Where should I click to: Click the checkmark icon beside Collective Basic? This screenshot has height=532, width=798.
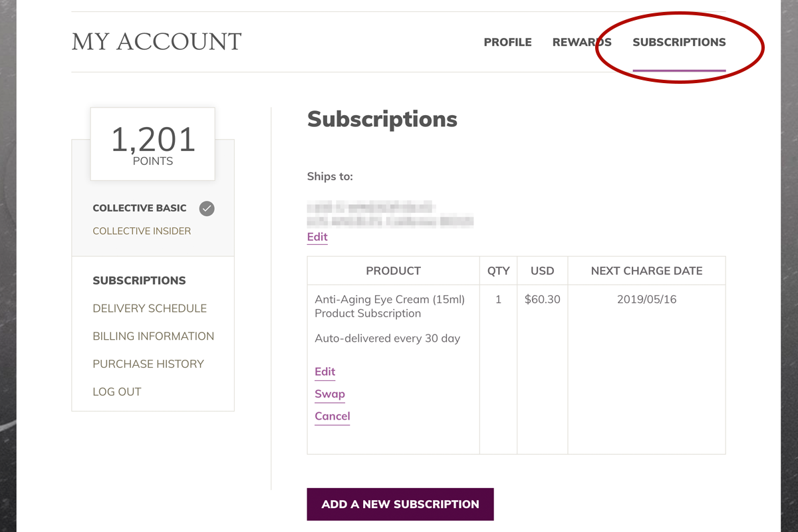point(207,209)
